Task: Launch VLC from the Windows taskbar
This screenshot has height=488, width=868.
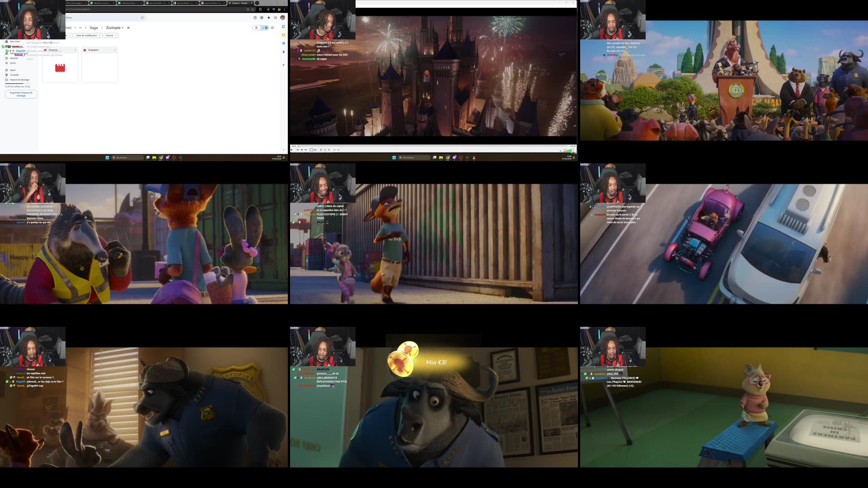Action: point(474,158)
